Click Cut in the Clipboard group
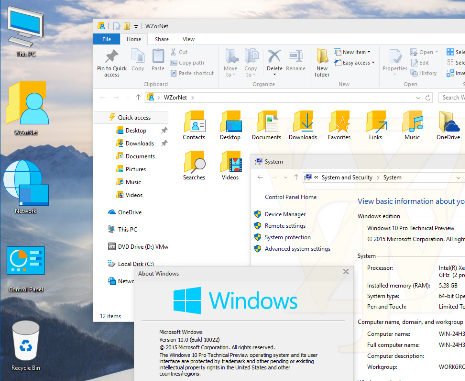 pyautogui.click(x=179, y=52)
